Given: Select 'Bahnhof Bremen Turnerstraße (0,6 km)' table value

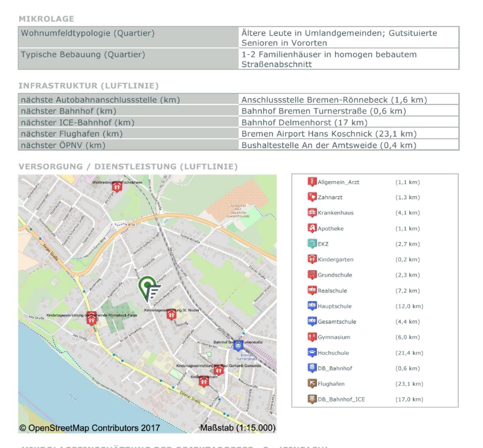Looking at the screenshot, I should tap(324, 111).
